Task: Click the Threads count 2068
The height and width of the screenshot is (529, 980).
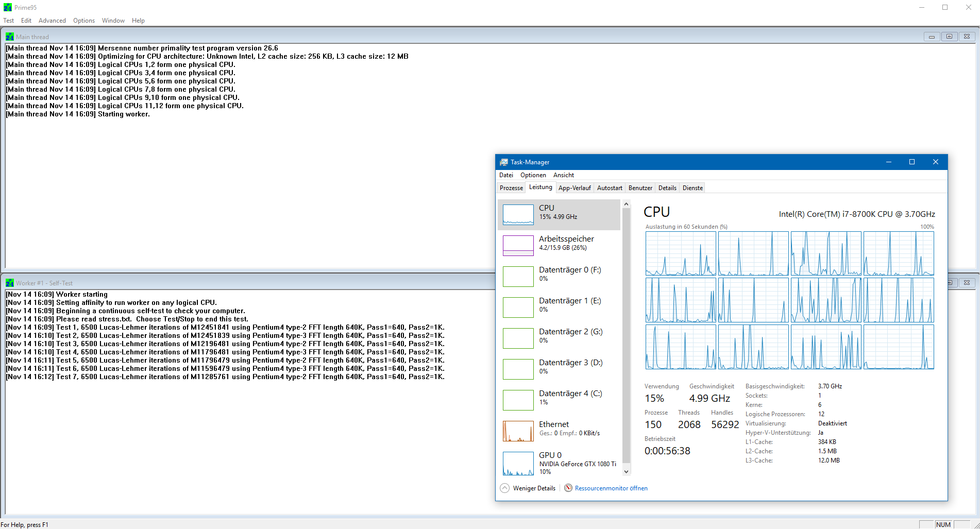Action: point(689,424)
